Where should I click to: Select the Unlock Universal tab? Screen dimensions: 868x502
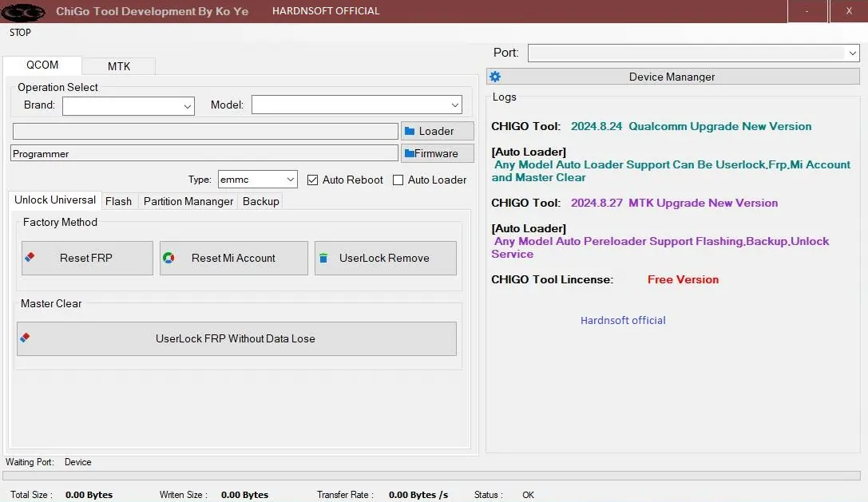pyautogui.click(x=55, y=200)
